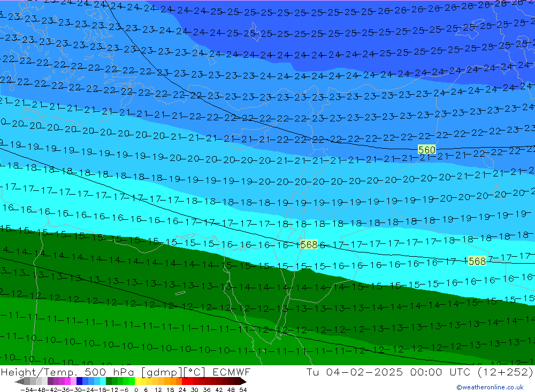
Task: Pick the cyan swatch in temperature legend
Action: point(103,382)
